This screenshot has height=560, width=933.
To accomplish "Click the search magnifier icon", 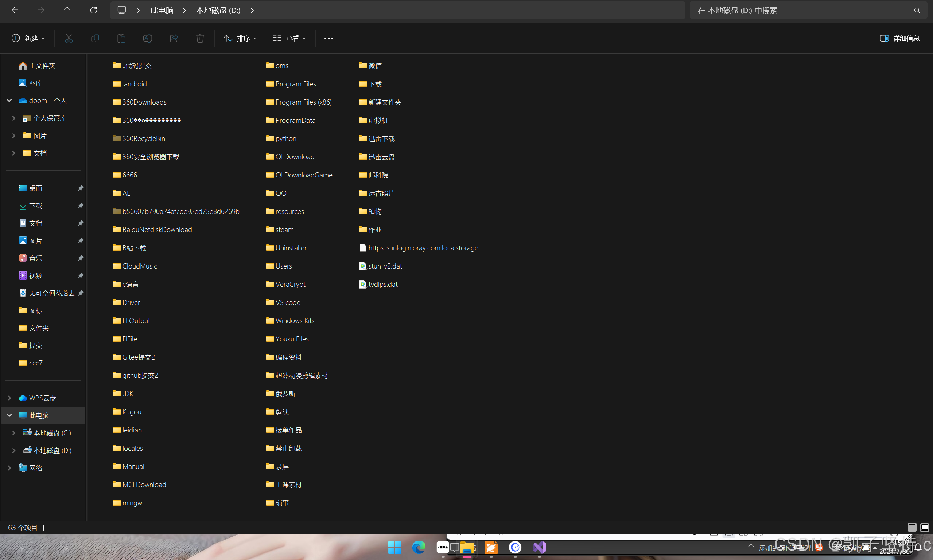I will 917,11.
